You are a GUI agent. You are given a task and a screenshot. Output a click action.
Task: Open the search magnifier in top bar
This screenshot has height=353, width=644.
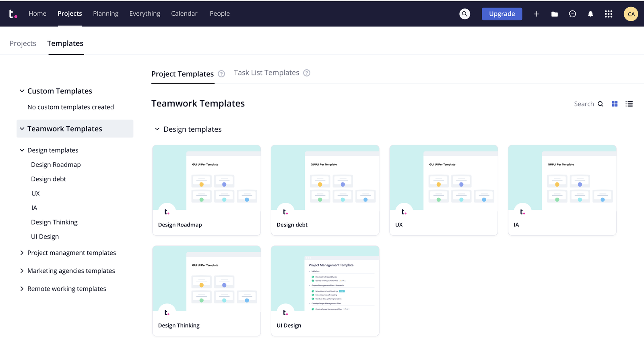(465, 14)
